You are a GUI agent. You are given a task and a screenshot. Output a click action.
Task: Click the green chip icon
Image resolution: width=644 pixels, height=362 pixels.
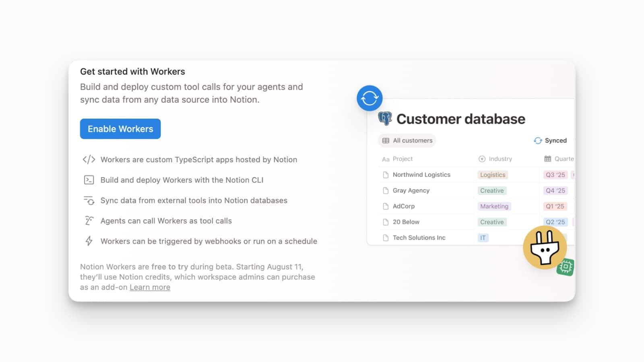[566, 267]
